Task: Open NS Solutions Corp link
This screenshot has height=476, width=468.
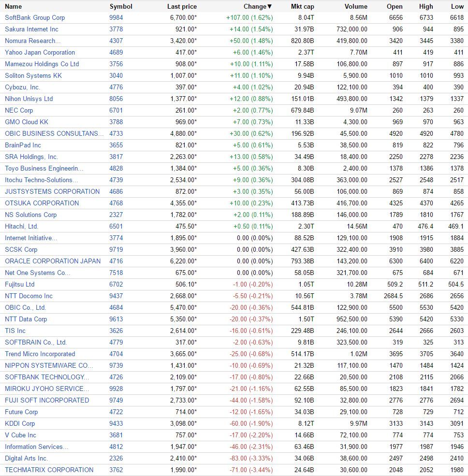Action: [30, 215]
